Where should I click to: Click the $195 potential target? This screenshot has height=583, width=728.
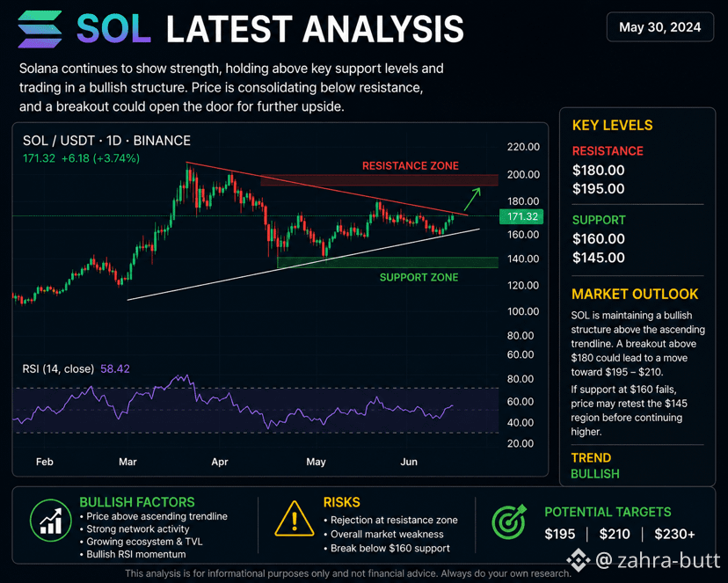tap(560, 535)
